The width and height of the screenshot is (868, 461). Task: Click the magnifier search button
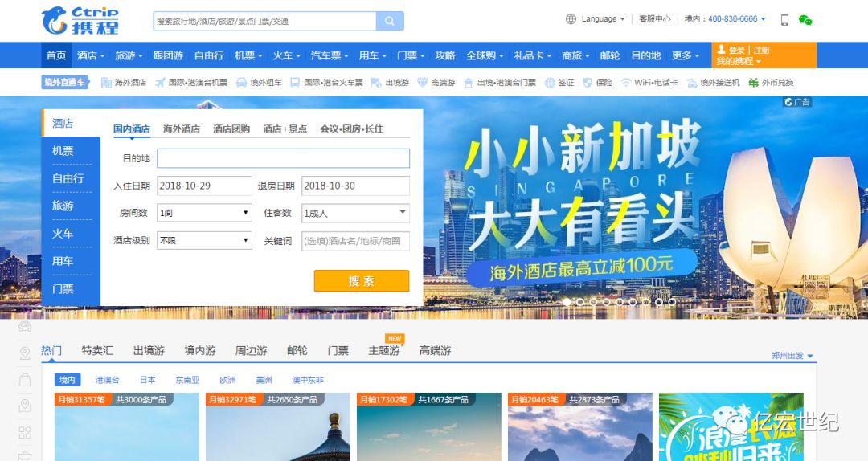pos(390,21)
